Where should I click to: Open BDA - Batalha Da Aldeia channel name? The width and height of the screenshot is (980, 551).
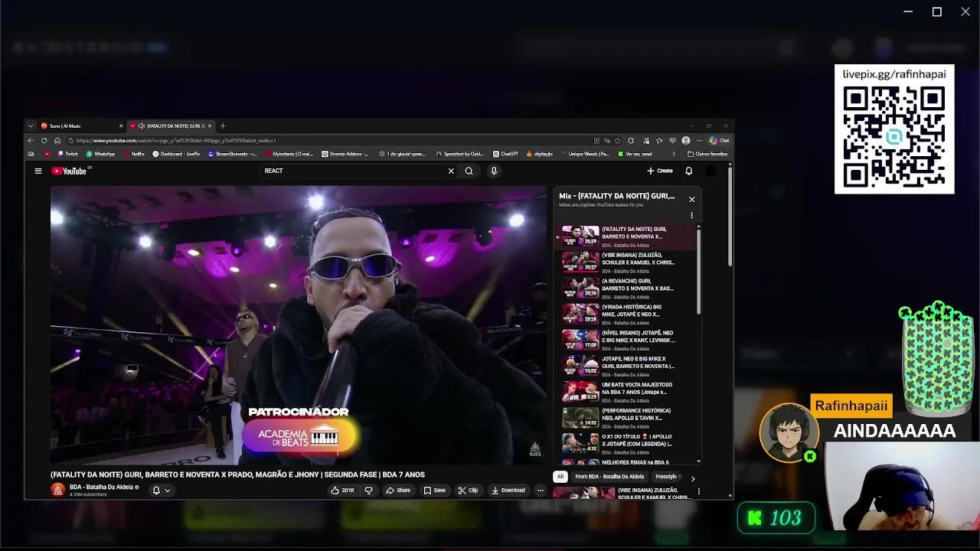click(102, 487)
